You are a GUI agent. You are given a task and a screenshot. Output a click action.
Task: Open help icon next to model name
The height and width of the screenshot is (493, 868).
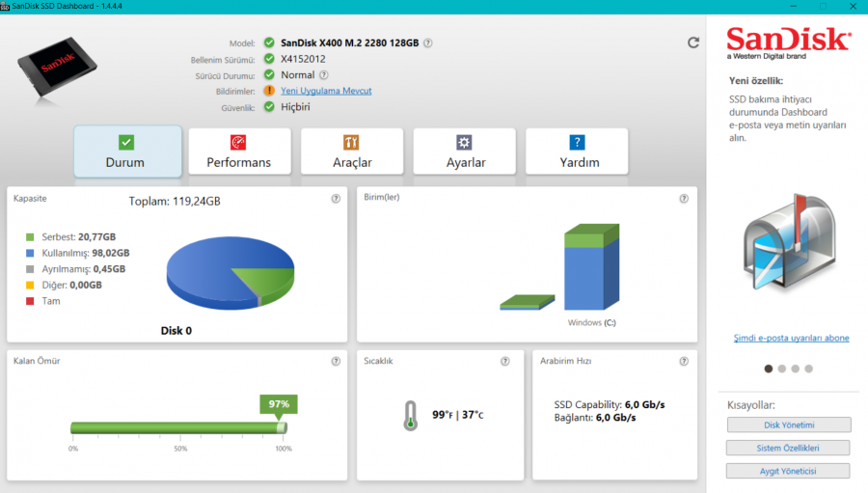pos(428,42)
